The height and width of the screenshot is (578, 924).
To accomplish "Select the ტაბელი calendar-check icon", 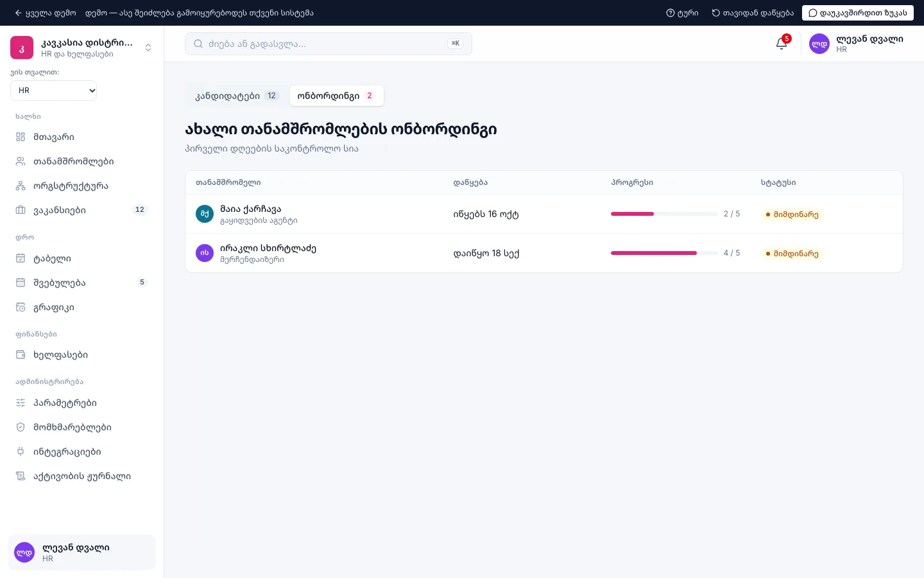I will pyautogui.click(x=21, y=258).
